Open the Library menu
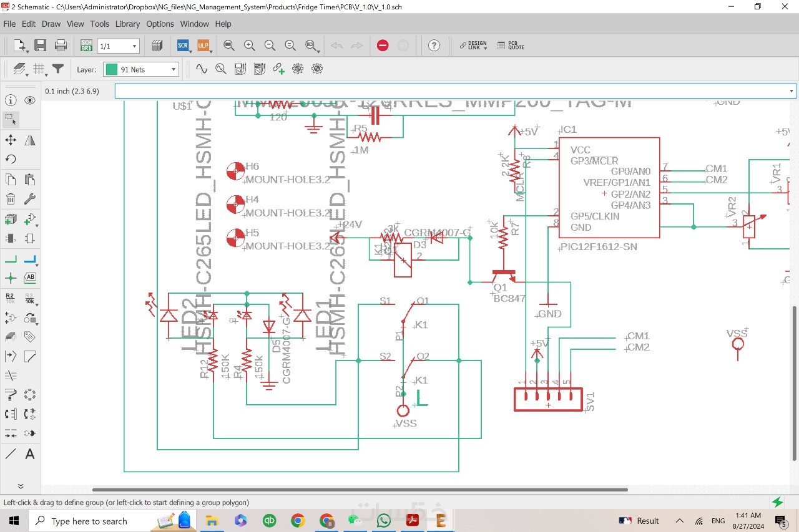The width and height of the screenshot is (799, 532). tap(127, 24)
